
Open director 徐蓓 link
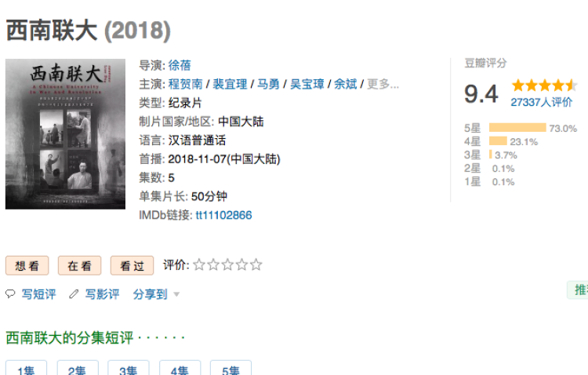[x=180, y=65]
